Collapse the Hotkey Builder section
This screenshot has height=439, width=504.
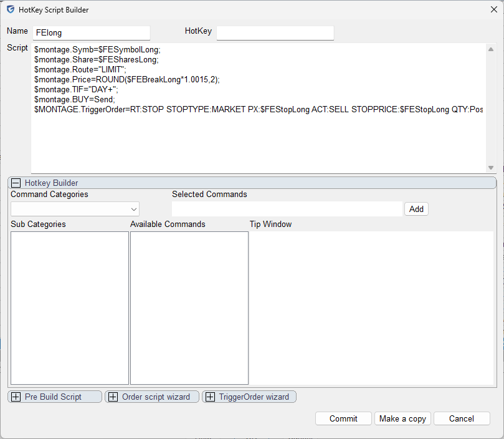(x=16, y=183)
